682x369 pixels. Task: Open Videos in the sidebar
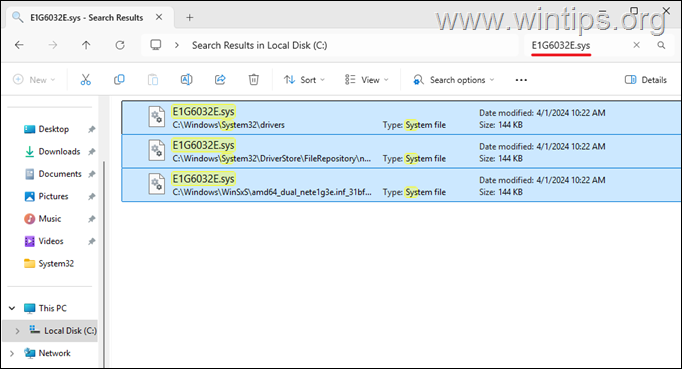(x=51, y=241)
